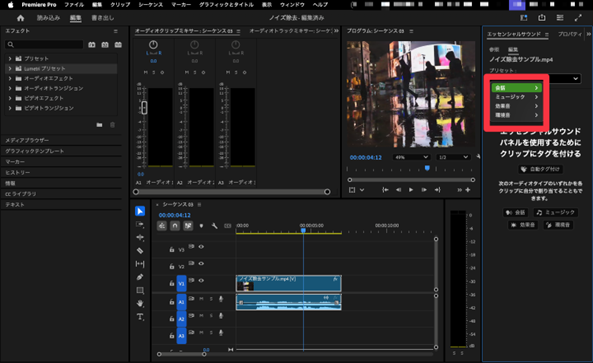Choose ミュージック in preset submenu list
593x363 pixels.
click(517, 97)
